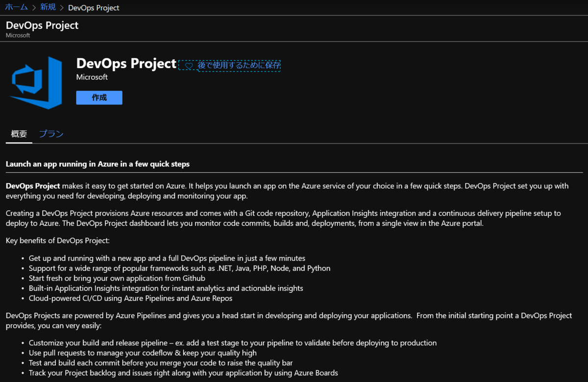Click bullet Test and build each commit
The height and width of the screenshot is (382, 588).
(161, 363)
